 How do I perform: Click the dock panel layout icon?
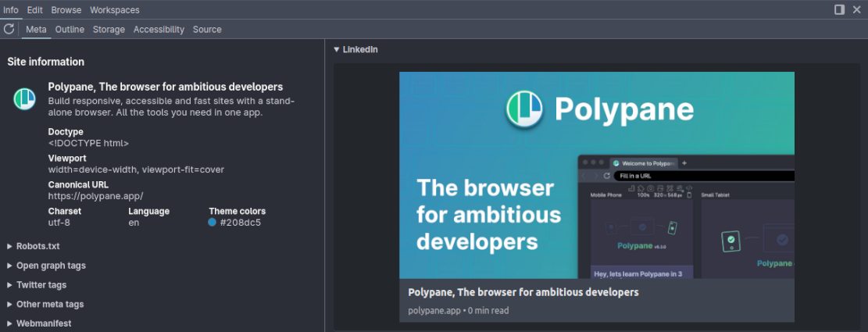[x=840, y=9]
